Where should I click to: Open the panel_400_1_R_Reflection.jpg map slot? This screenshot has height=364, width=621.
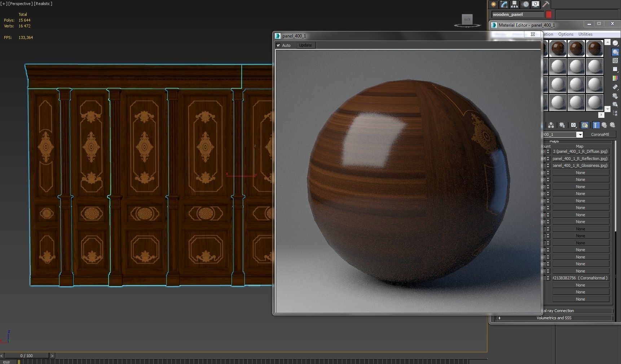(x=580, y=159)
